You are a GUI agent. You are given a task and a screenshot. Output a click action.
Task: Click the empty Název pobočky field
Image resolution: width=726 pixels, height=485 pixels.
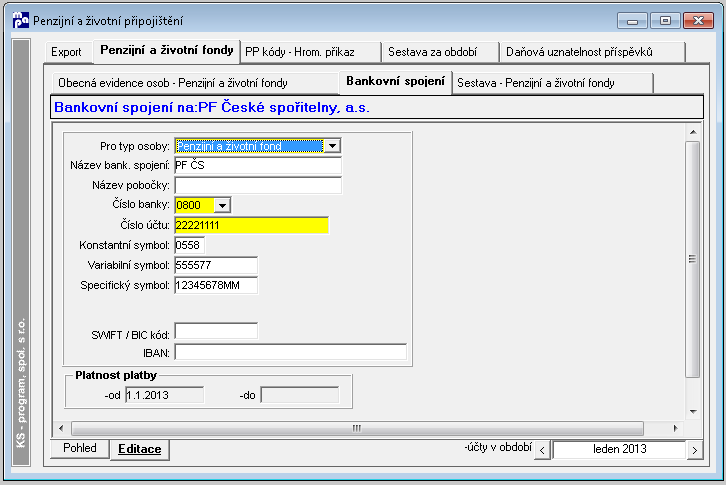[x=258, y=185]
